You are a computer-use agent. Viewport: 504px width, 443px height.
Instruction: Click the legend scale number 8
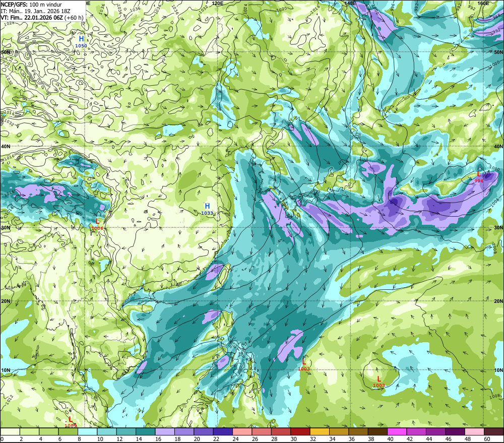click(x=80, y=439)
